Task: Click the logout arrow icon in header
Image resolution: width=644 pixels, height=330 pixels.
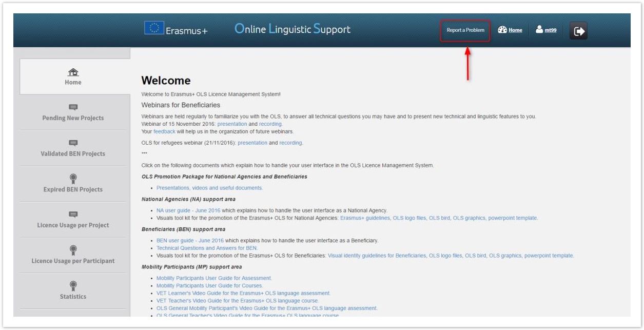Action: (579, 31)
